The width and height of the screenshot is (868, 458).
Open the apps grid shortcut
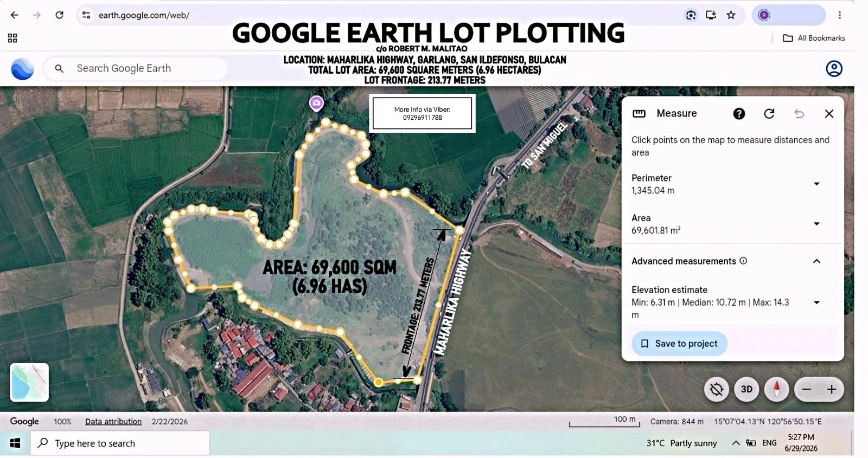[x=12, y=38]
